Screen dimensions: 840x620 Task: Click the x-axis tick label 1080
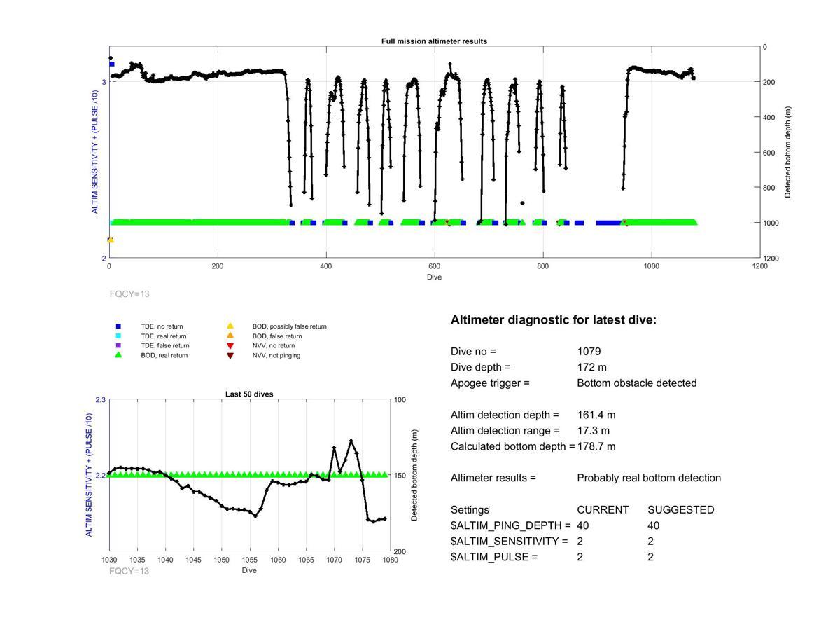click(x=391, y=560)
